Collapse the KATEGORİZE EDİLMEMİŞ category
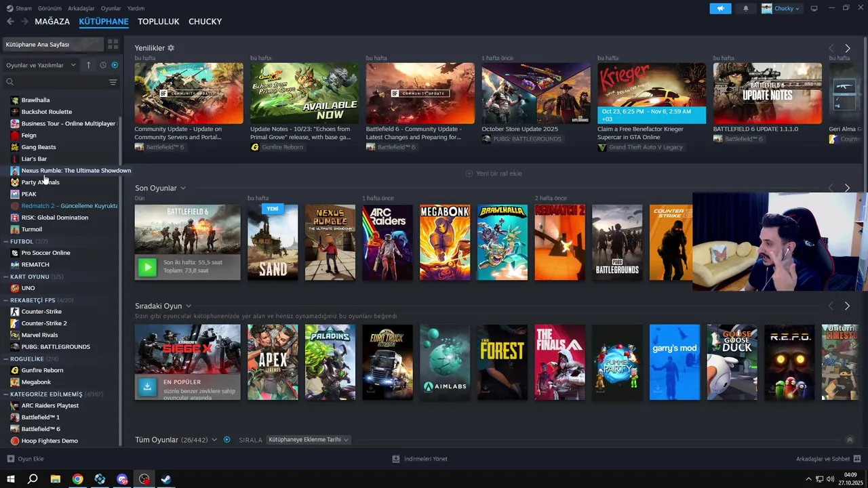Viewport: 868px width, 488px height. point(6,394)
